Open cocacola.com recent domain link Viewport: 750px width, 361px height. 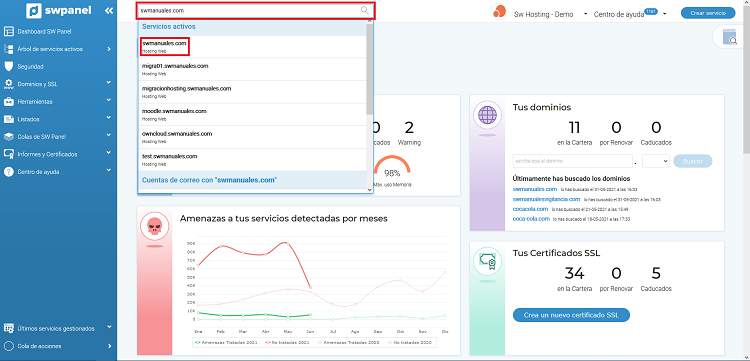(530, 209)
